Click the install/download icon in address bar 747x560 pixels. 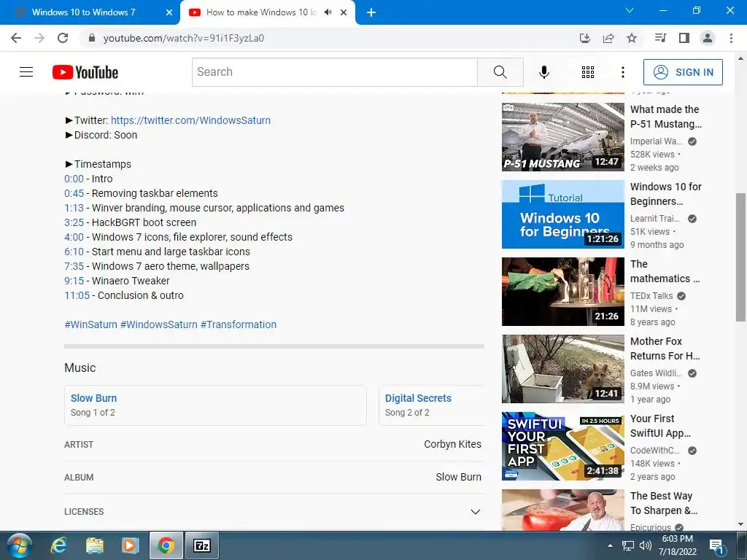coord(584,38)
